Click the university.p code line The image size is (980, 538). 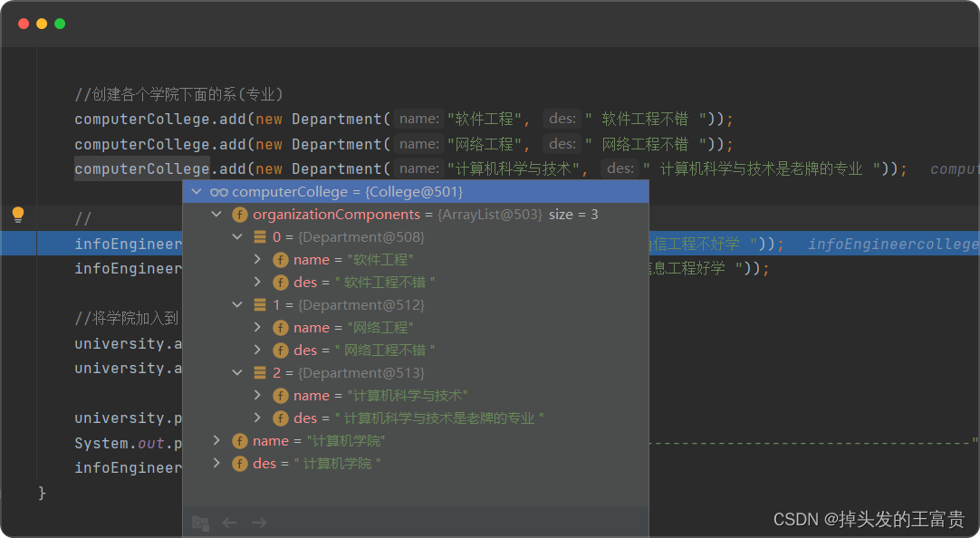point(128,418)
